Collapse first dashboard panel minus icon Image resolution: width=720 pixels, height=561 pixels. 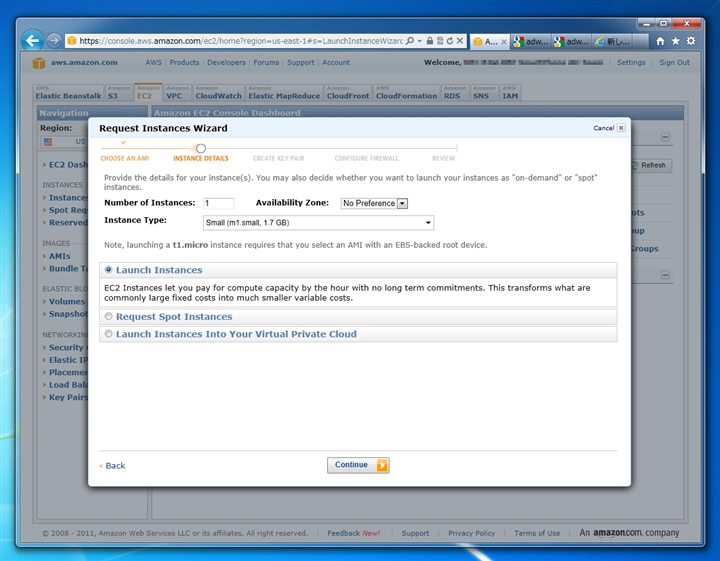[665, 137]
